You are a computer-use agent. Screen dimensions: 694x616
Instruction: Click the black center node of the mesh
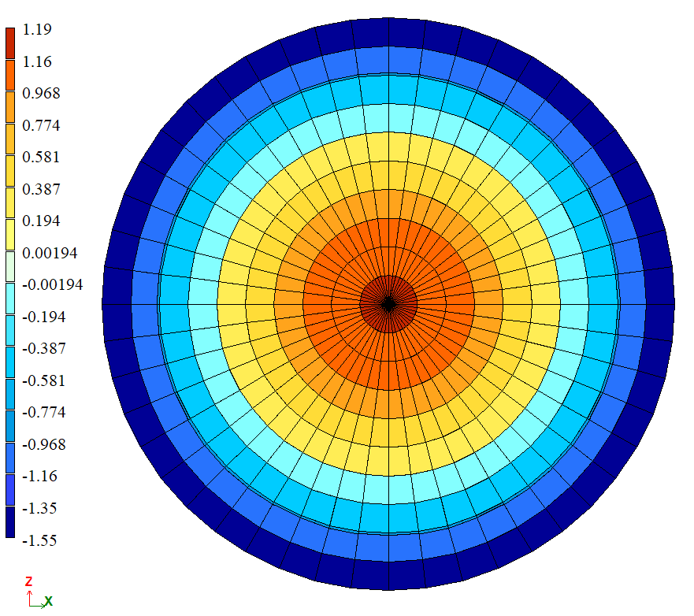[x=388, y=303]
